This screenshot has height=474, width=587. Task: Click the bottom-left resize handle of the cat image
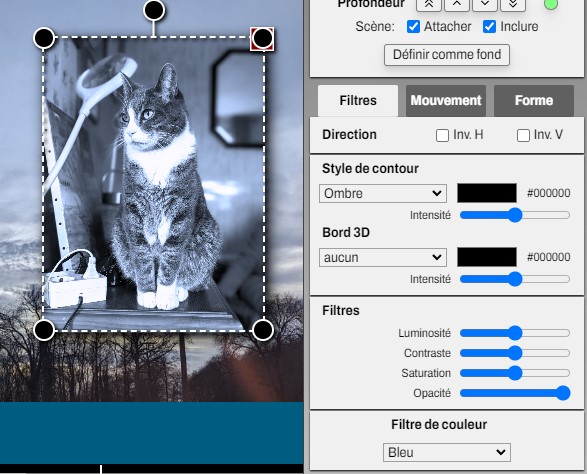click(44, 330)
